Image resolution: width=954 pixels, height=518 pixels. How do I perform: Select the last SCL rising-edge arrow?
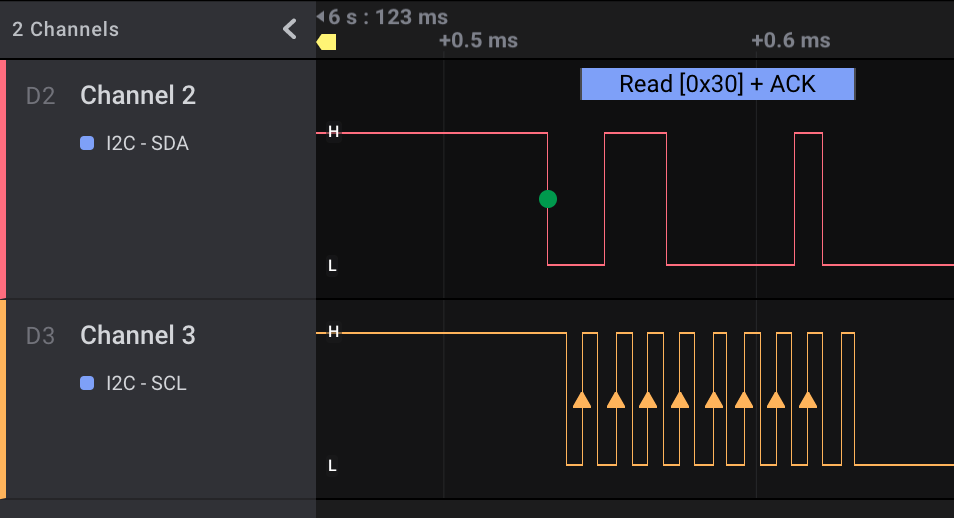point(808,400)
